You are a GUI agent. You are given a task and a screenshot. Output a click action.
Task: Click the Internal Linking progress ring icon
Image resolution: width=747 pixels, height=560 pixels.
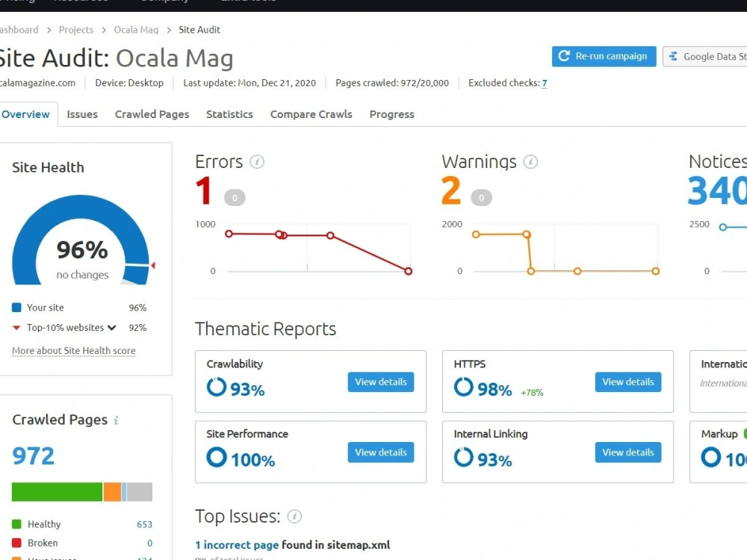click(464, 457)
